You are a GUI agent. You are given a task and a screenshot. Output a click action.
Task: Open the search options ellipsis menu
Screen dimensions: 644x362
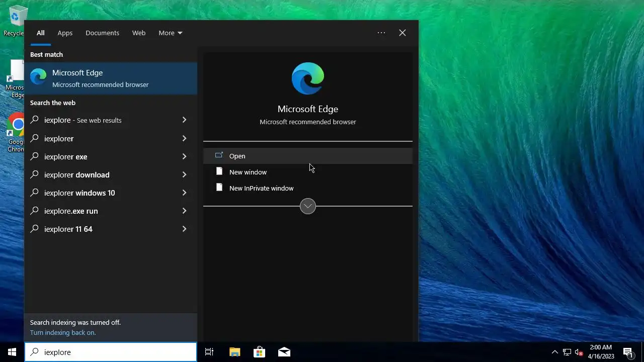click(x=381, y=33)
